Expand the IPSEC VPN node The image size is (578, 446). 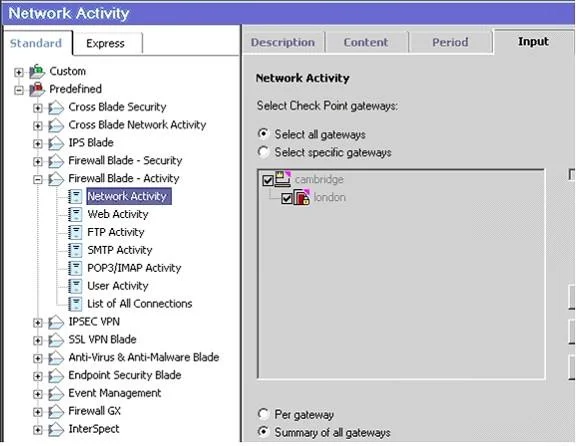coord(37,323)
